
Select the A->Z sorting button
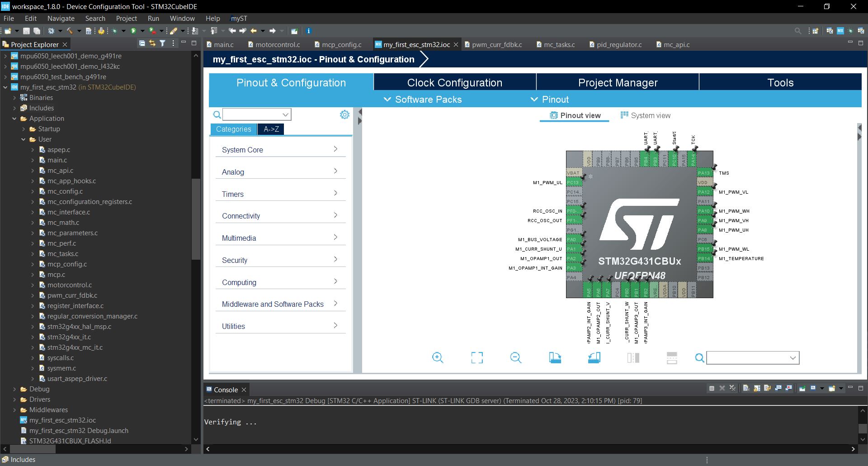[x=271, y=129]
